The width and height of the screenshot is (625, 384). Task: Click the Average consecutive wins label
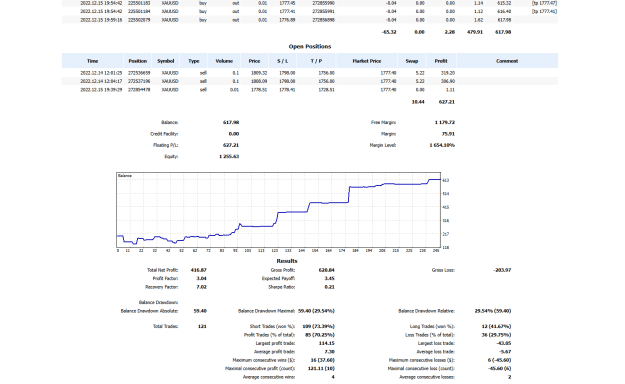[x=269, y=377]
